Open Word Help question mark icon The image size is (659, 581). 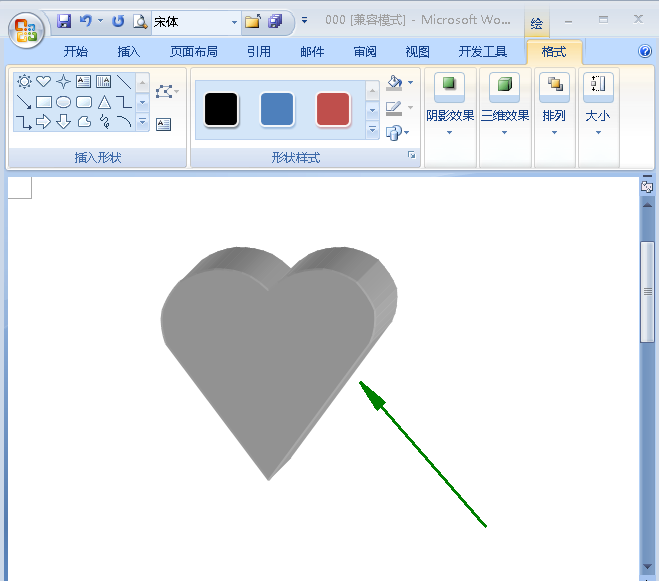[x=645, y=51]
